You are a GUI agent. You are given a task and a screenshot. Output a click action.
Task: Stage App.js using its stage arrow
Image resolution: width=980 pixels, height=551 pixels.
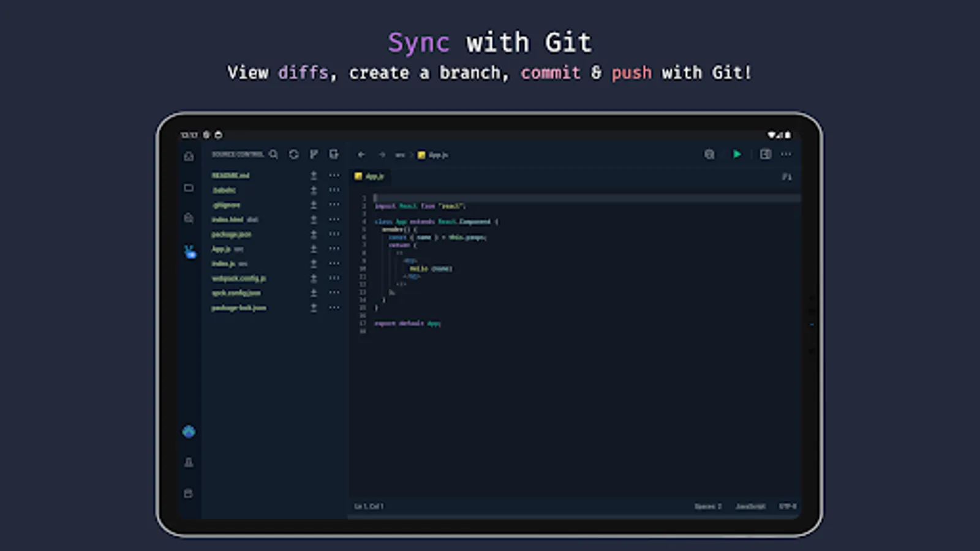313,249
